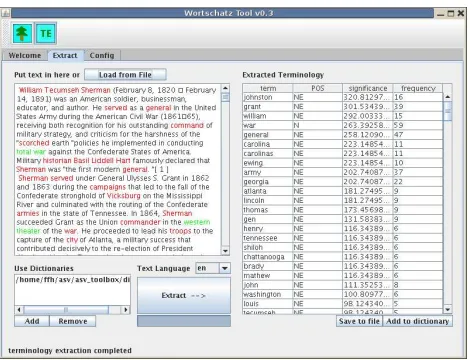
Task: Select the 'mathew' term row
Action: [x=343, y=275]
